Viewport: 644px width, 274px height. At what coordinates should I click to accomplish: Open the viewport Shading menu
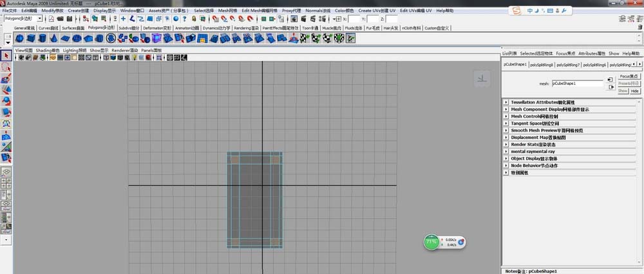click(47, 50)
